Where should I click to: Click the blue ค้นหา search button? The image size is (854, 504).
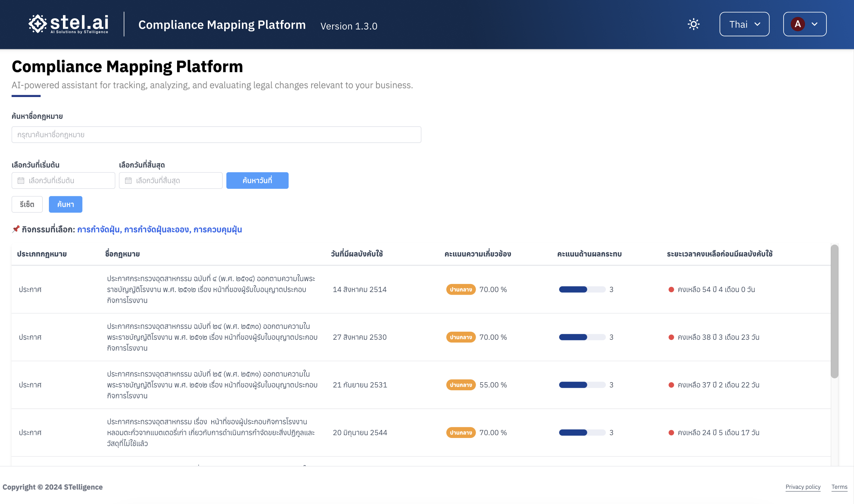(65, 204)
